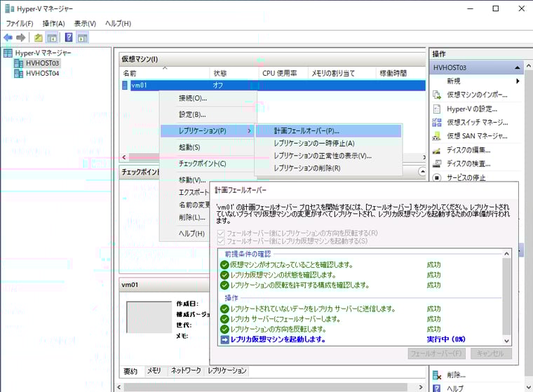
Task: Collapse the チェックポイント panel round arrow button
Action: point(422,172)
